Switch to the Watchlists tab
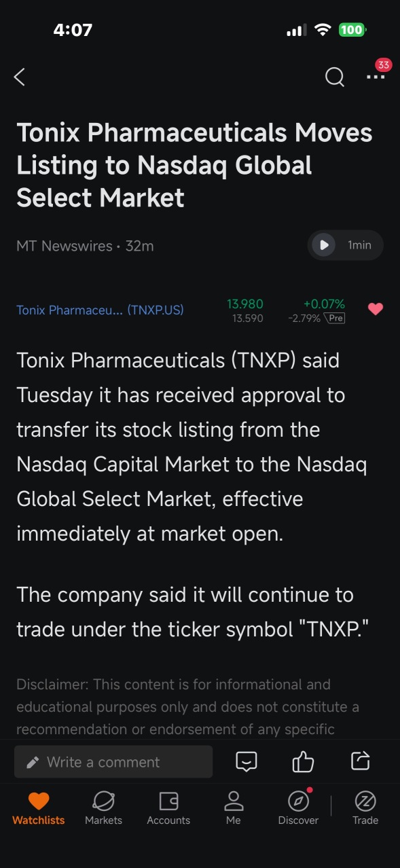400x868 pixels. click(x=39, y=808)
